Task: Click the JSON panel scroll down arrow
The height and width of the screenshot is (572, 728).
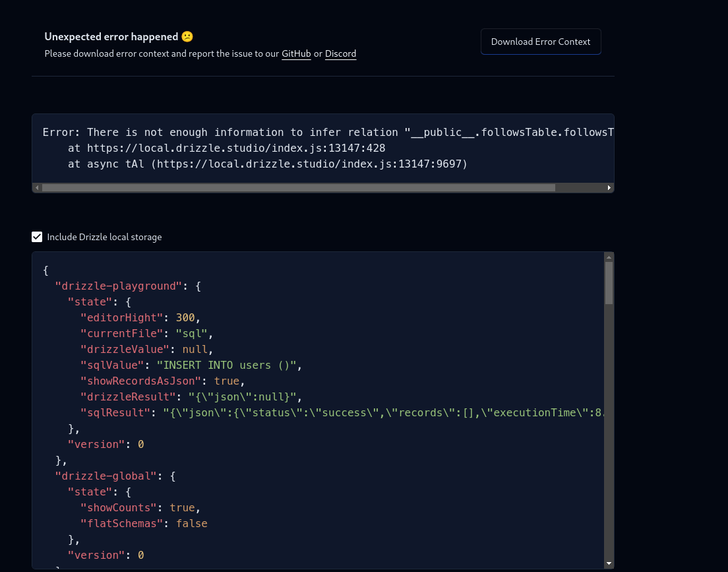Action: tap(609, 563)
